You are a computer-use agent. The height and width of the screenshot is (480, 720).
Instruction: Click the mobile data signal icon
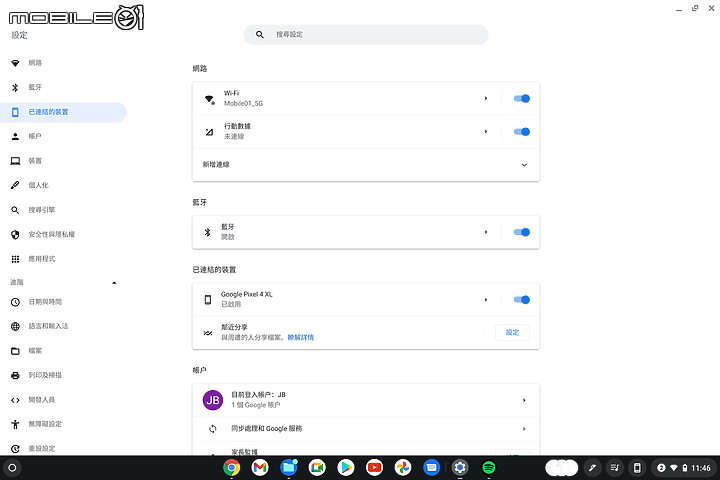(209, 132)
